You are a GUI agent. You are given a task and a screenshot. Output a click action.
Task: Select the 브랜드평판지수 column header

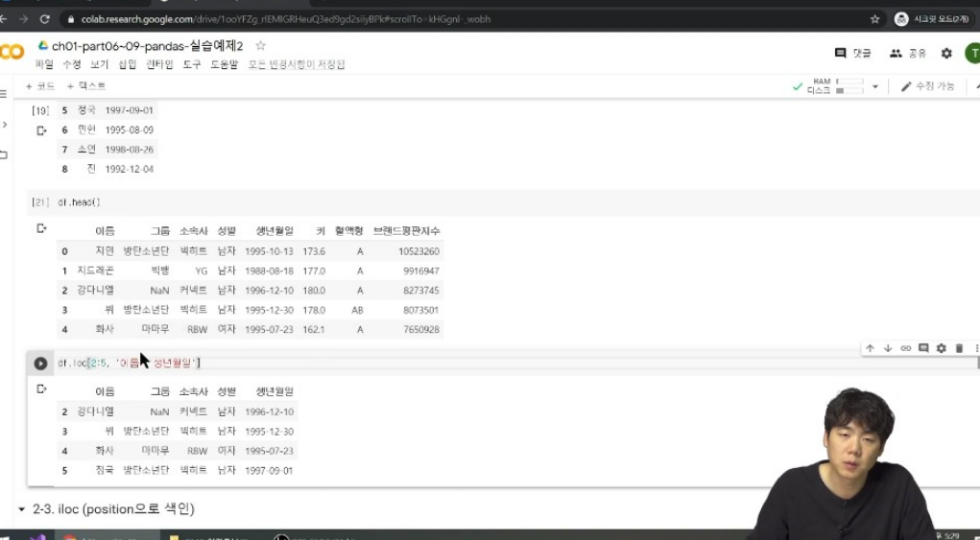pos(406,231)
